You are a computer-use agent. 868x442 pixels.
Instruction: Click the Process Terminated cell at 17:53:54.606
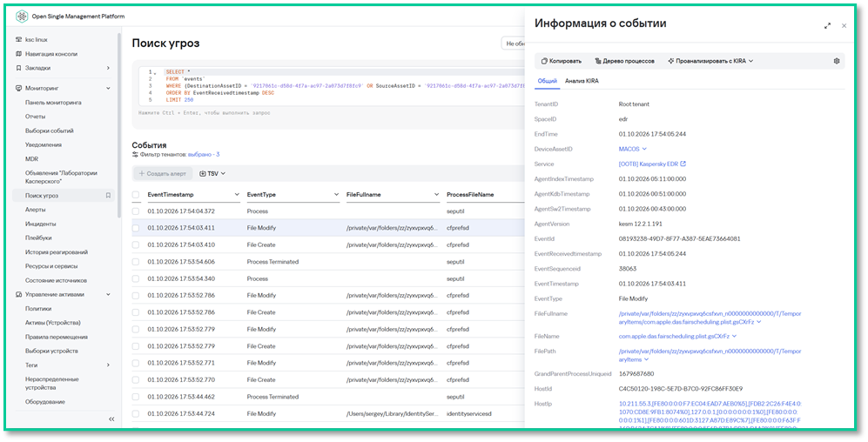click(x=273, y=262)
